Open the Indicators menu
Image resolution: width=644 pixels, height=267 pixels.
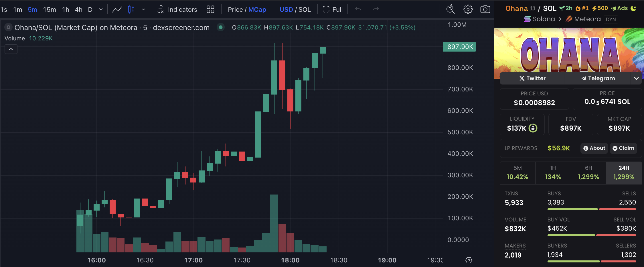point(177,9)
